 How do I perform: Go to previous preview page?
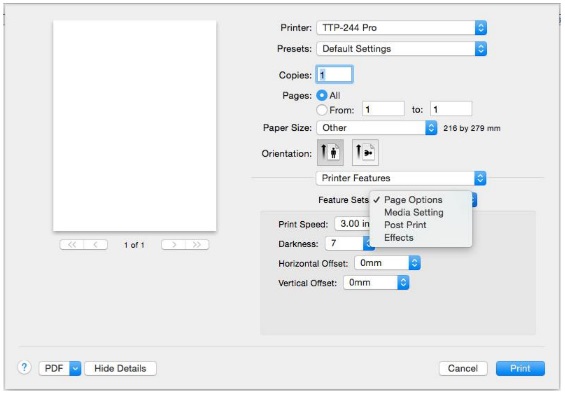tap(95, 244)
